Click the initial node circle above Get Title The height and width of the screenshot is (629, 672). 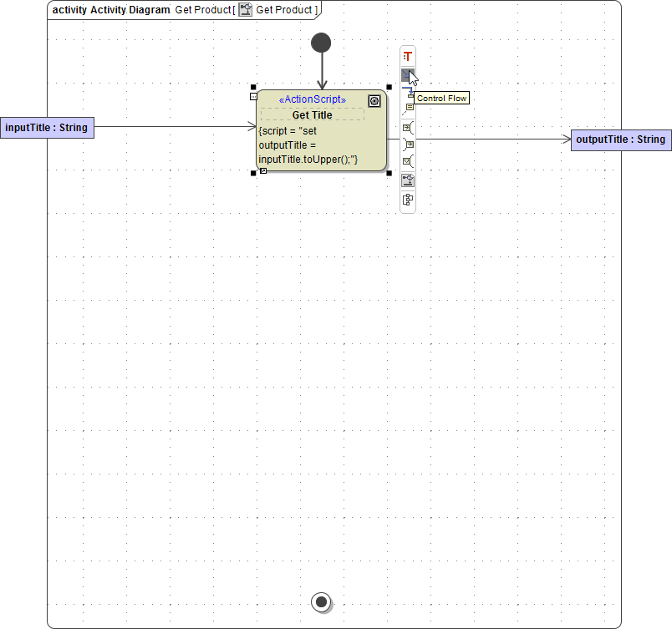coord(321,42)
